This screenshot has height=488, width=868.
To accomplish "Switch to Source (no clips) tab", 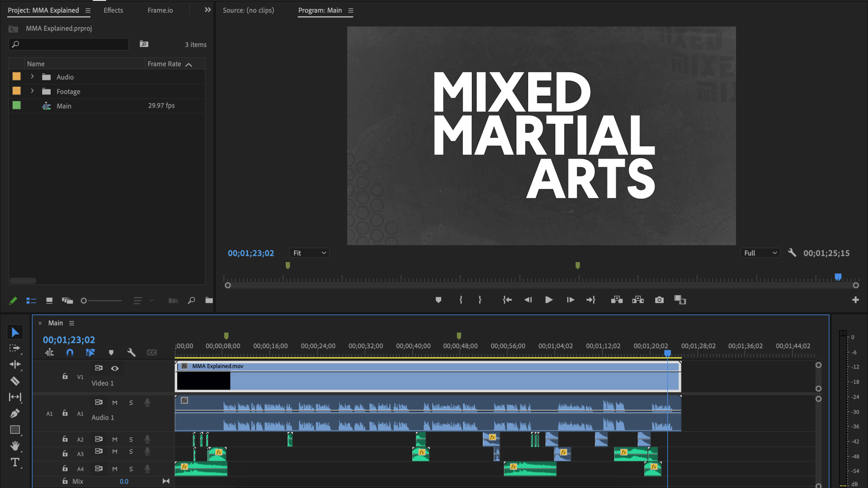I will pos(248,10).
